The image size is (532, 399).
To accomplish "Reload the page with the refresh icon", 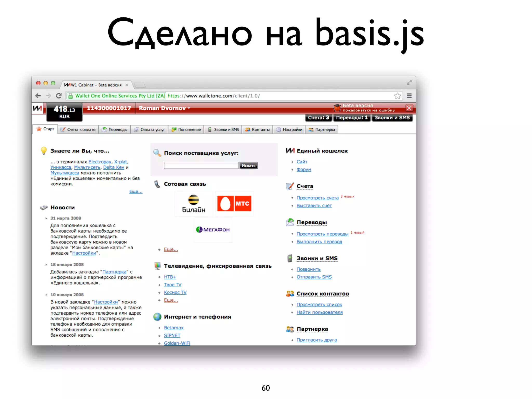I will coord(59,96).
